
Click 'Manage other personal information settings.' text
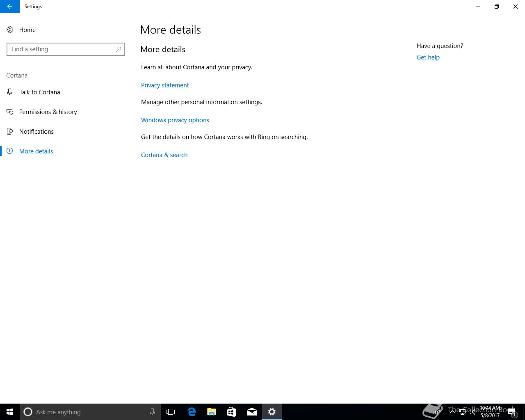[201, 102]
